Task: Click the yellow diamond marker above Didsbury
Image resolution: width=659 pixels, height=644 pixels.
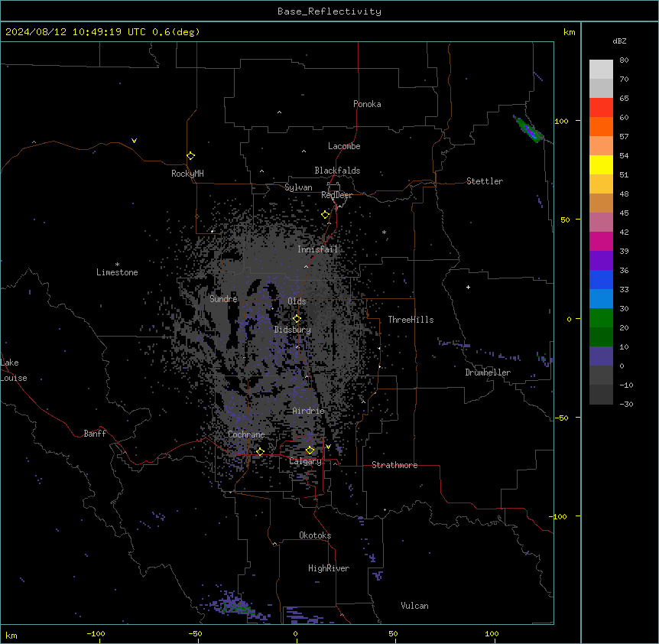Action: 297,319
